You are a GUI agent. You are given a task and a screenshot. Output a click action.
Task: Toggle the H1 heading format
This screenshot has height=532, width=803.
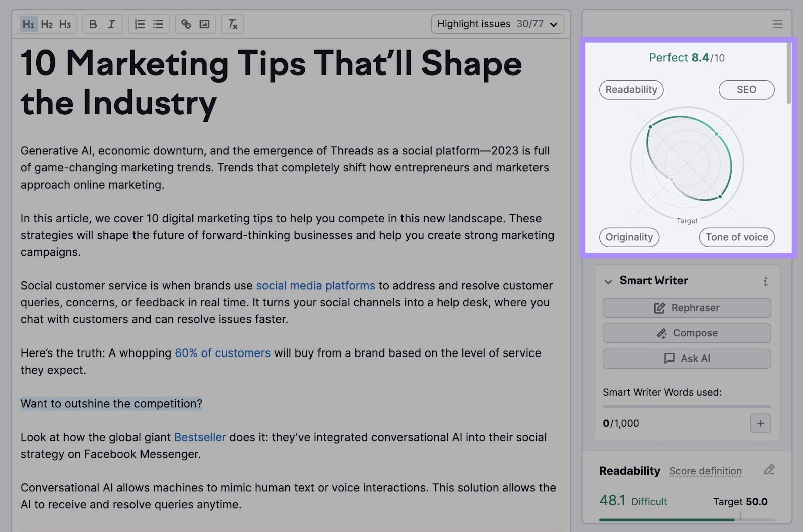[x=29, y=24]
